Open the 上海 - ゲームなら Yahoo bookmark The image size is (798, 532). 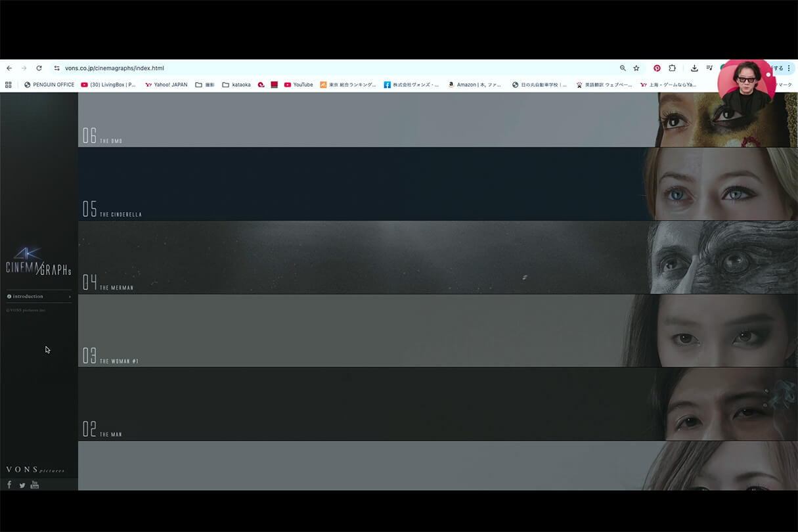point(669,85)
